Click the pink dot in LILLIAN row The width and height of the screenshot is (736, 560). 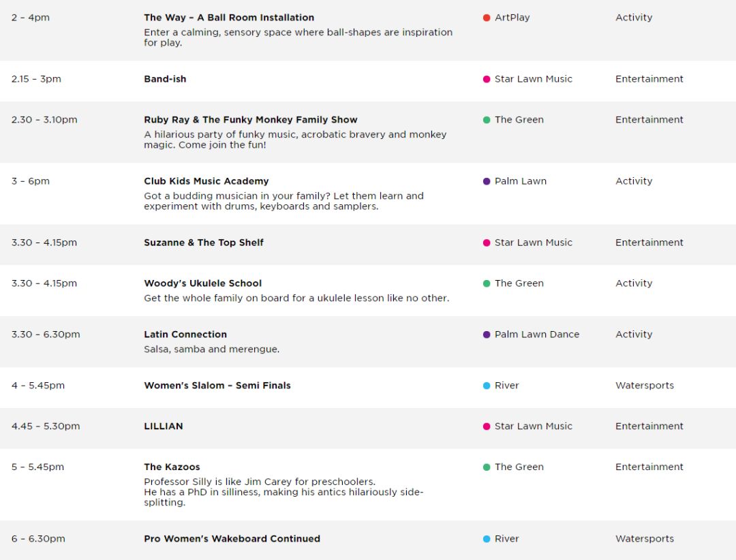point(487,426)
